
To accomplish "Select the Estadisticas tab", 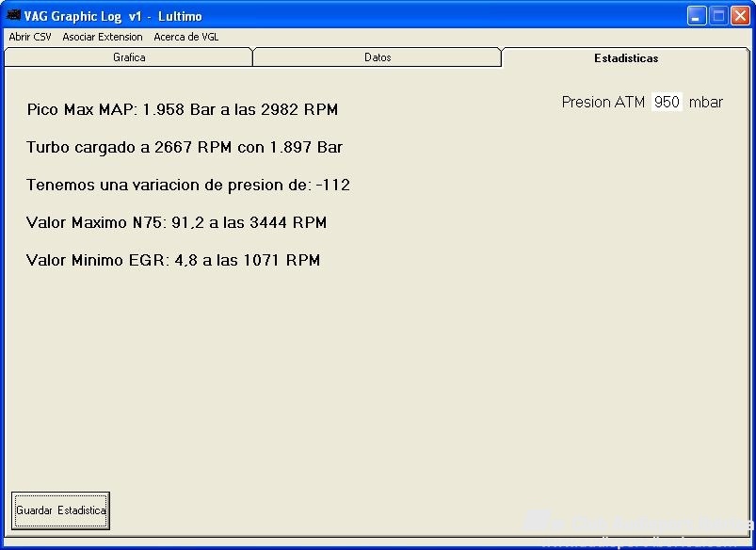I will (x=626, y=57).
